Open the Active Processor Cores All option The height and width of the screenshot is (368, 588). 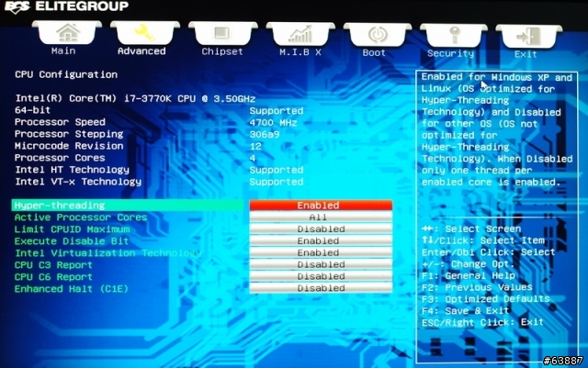321,217
